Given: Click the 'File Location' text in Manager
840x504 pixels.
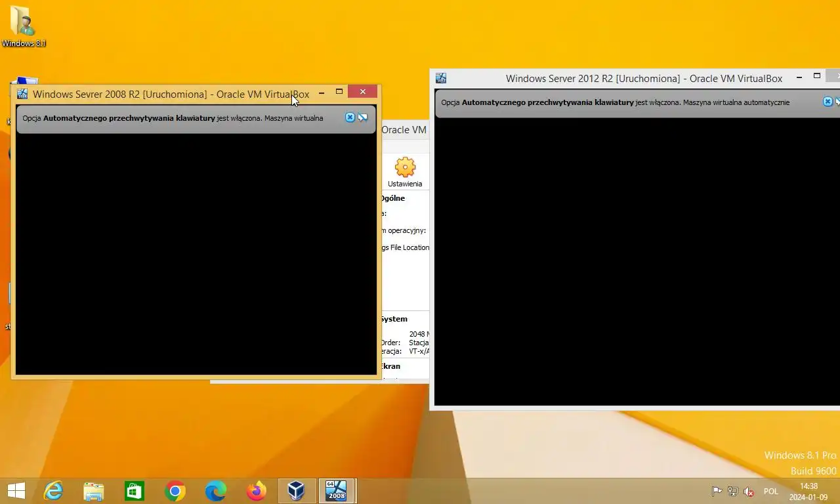Looking at the screenshot, I should pos(409,247).
